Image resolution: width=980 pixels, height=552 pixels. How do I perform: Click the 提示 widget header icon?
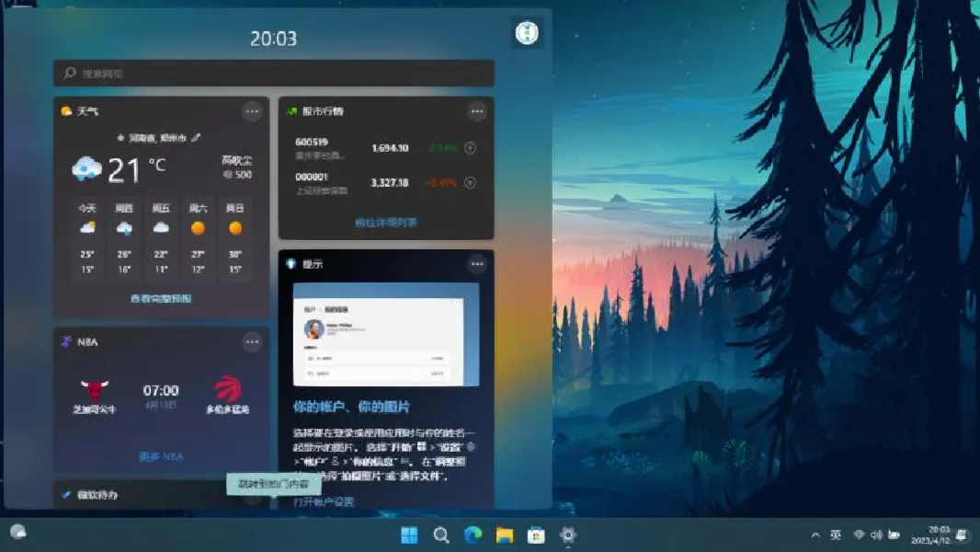pyautogui.click(x=291, y=264)
